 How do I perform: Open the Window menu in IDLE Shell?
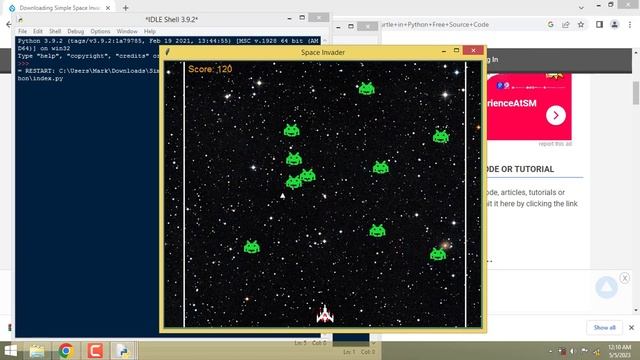pyautogui.click(x=127, y=31)
